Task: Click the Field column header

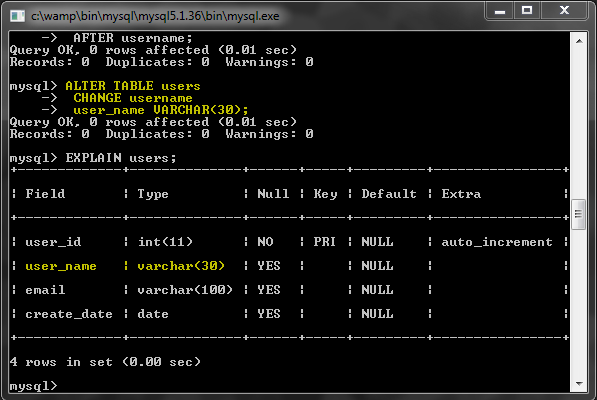Action: [45, 194]
